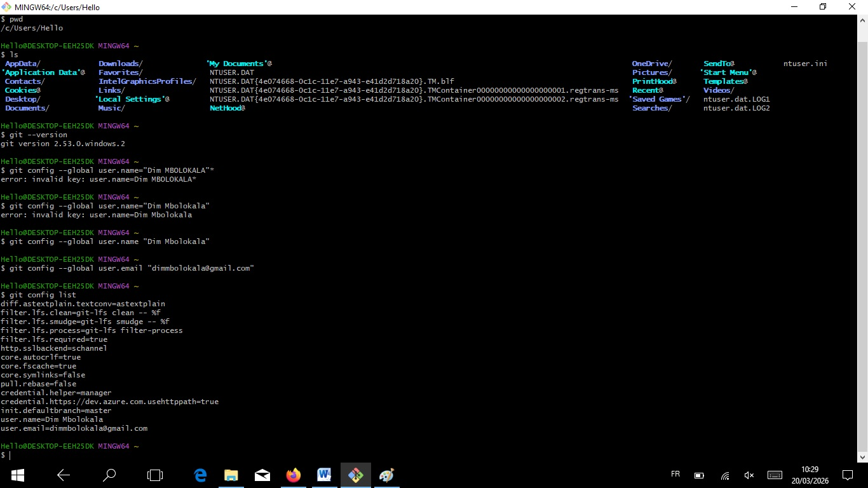Viewport: 868px width, 488px height.
Task: Open the FR language switcher
Action: 675,475
